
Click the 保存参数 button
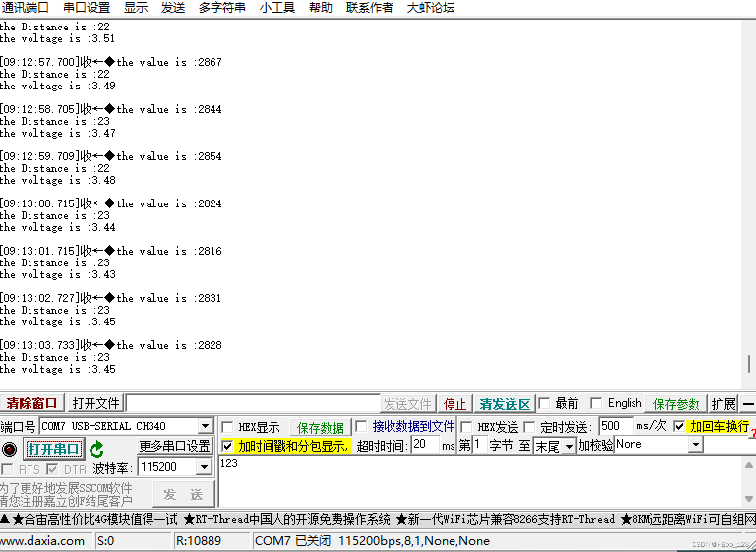pos(676,404)
